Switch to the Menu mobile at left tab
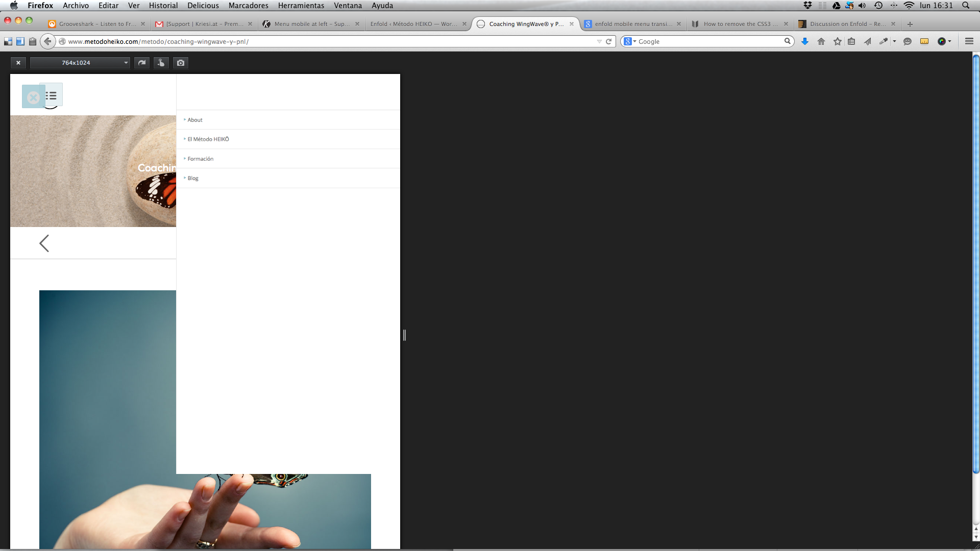The height and width of the screenshot is (551, 980). (x=311, y=24)
